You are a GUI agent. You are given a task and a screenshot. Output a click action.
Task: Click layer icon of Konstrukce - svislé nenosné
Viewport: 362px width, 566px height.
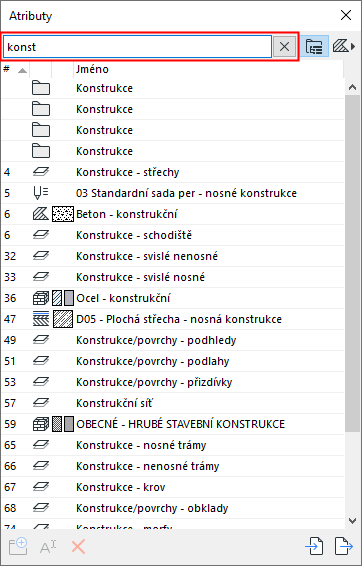(x=41, y=256)
